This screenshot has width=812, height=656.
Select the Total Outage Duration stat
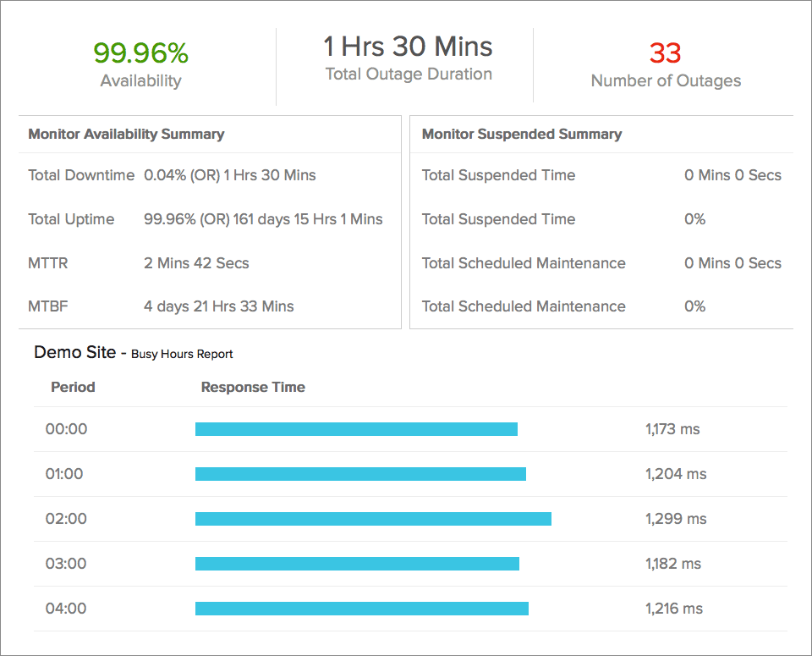click(x=407, y=47)
